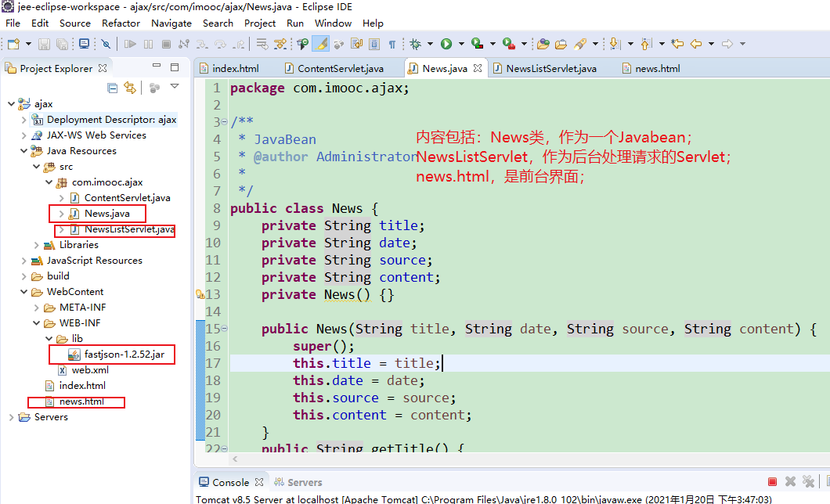
Task: Click the editor horizontal scrollbar left arrow
Action: pyautogui.click(x=234, y=459)
